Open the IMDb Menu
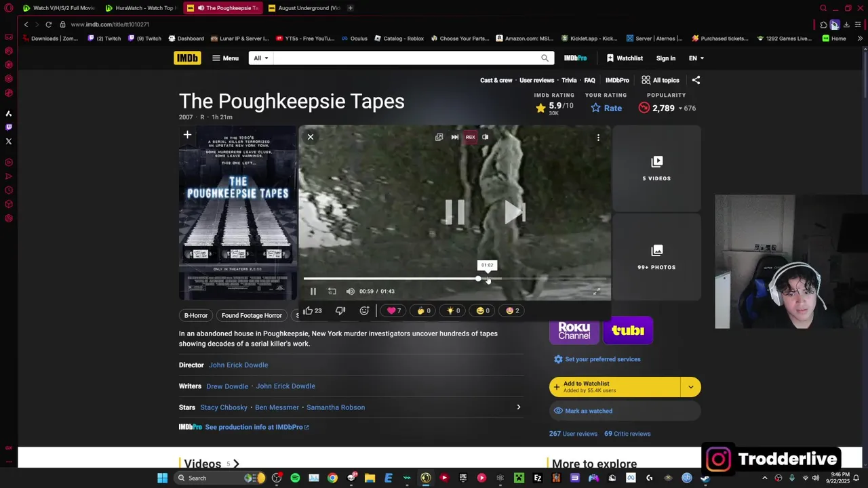Screen dimensions: 868x488 (225, 58)
